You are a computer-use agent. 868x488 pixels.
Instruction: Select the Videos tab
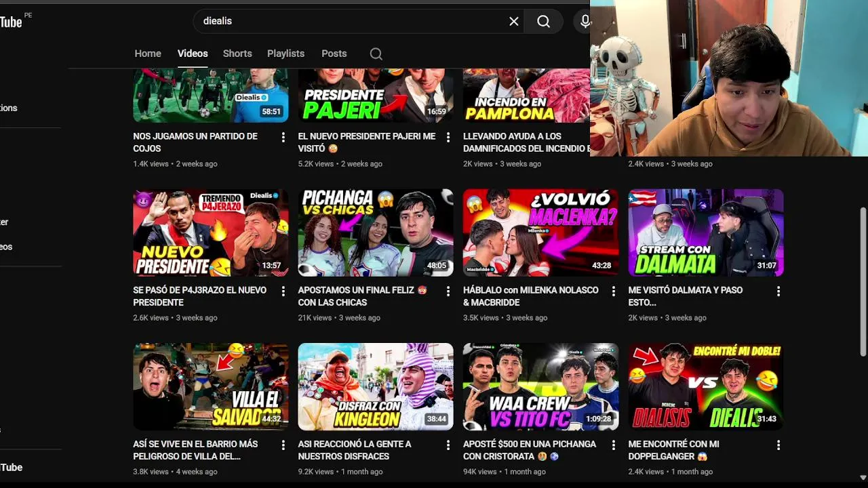click(193, 54)
